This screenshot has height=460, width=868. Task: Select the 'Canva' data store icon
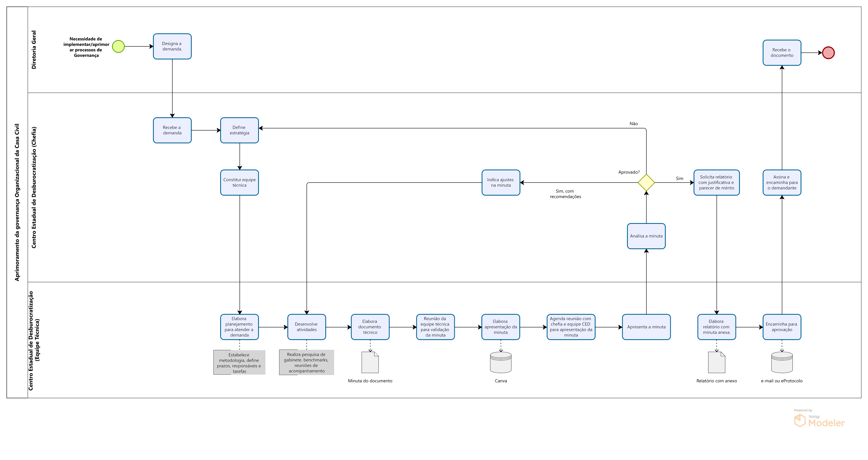pyautogui.click(x=500, y=362)
